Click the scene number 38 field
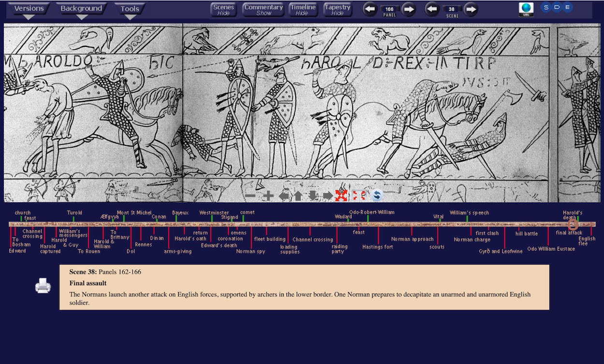 coord(451,9)
